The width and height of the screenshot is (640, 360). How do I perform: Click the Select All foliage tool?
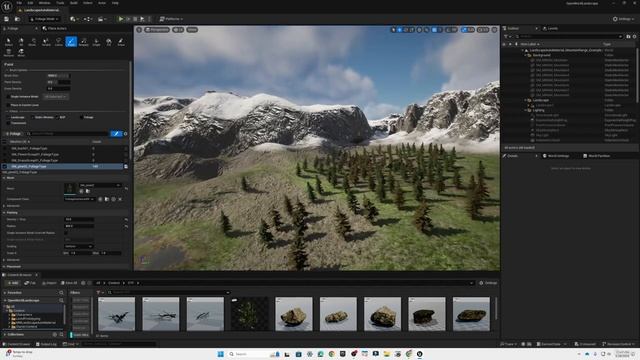(x=21, y=42)
